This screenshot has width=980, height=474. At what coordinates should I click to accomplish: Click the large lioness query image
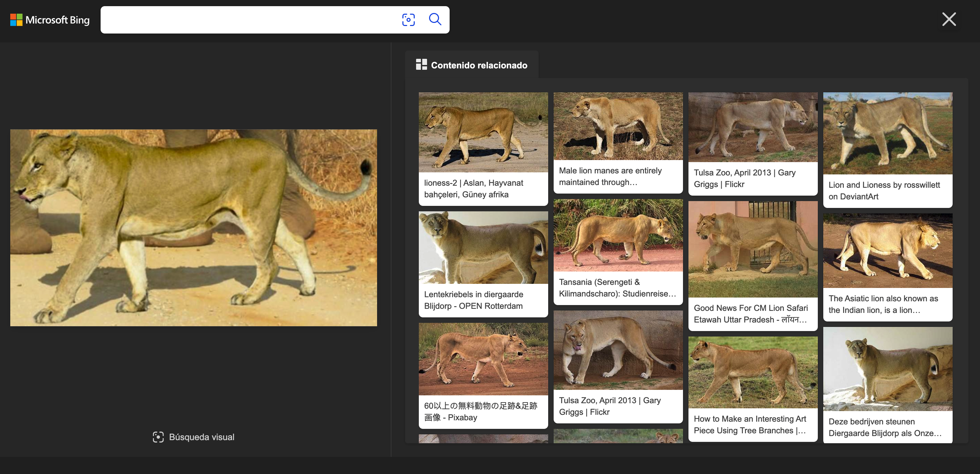[x=193, y=227]
